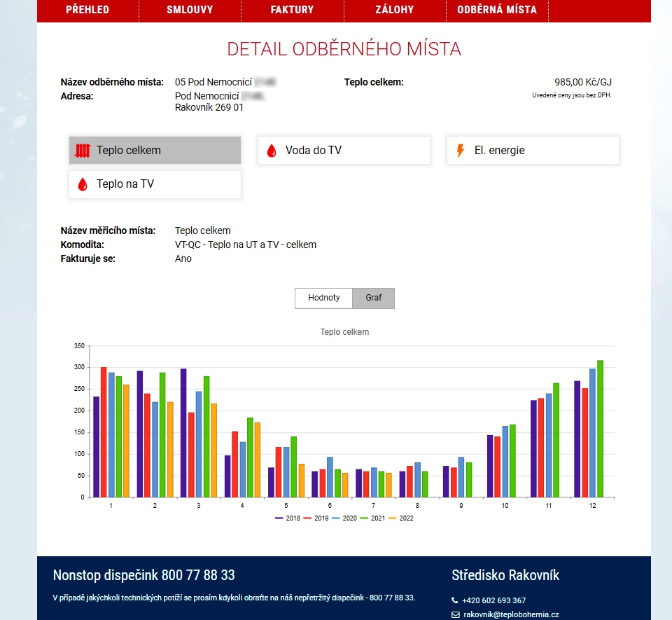Switch view to Graf
This screenshot has width=672, height=620.
click(x=373, y=298)
